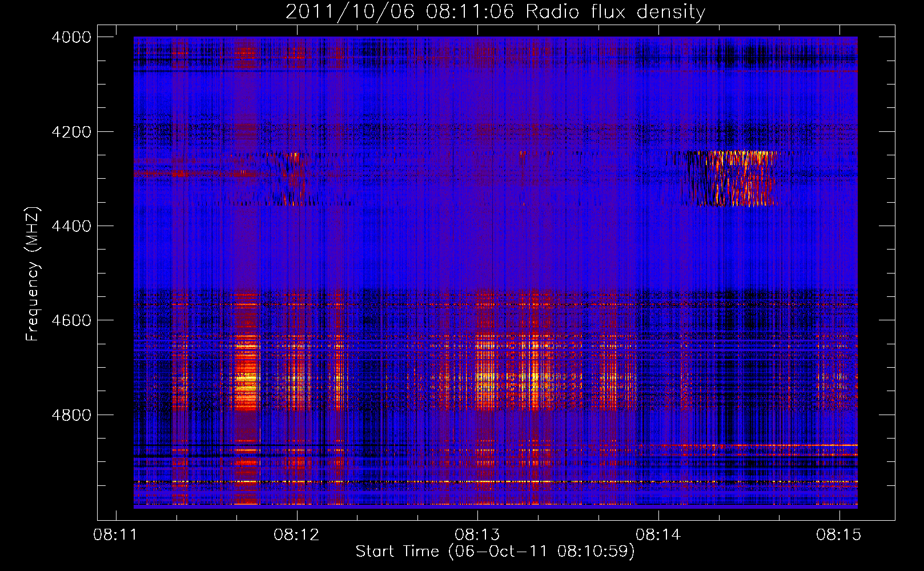Click the plot title "2011/10/06 08:11:06 Radio flux density"
The width and height of the screenshot is (924, 571).
click(x=495, y=12)
